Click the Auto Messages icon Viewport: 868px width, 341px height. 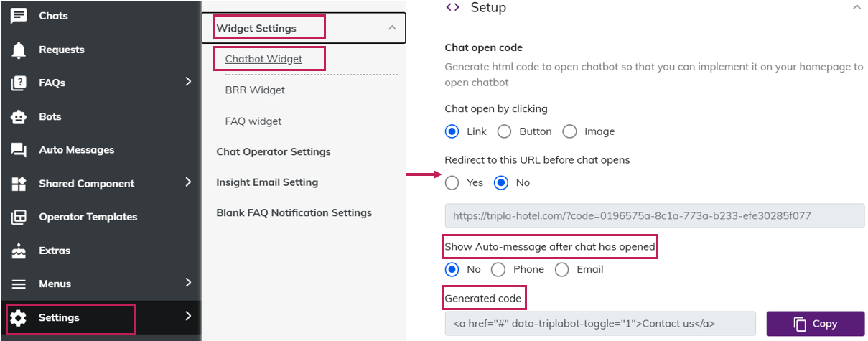19,150
